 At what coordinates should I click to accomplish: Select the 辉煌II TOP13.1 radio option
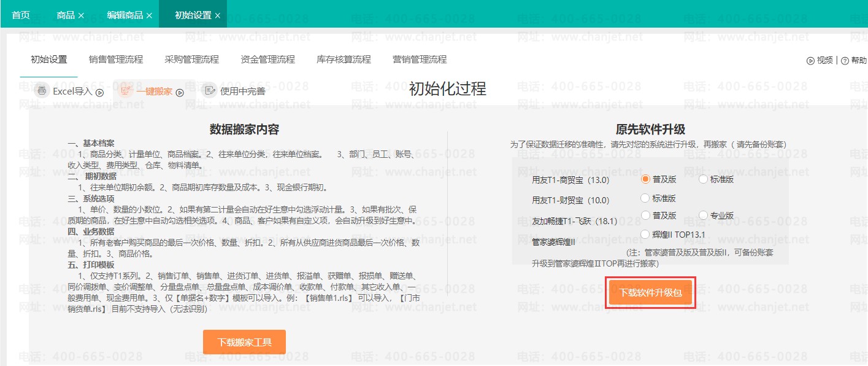(x=645, y=234)
